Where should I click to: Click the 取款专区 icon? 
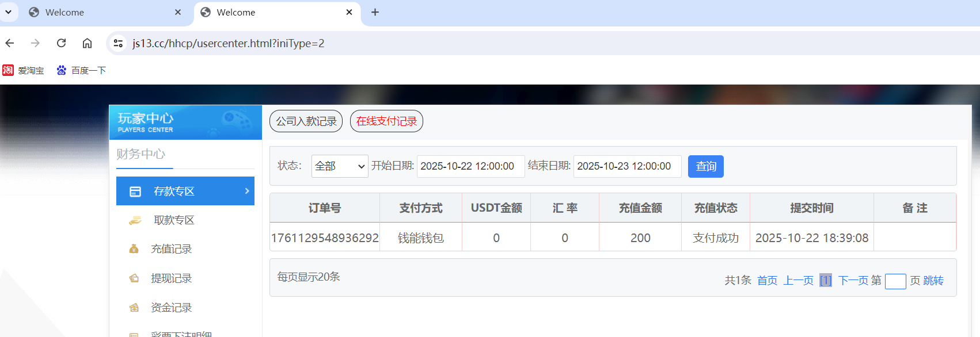(x=135, y=220)
